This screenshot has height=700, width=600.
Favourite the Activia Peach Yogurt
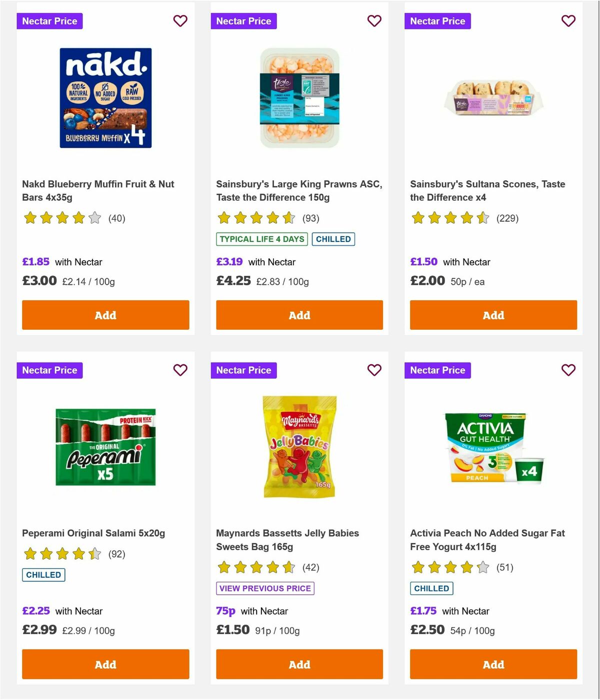(568, 370)
